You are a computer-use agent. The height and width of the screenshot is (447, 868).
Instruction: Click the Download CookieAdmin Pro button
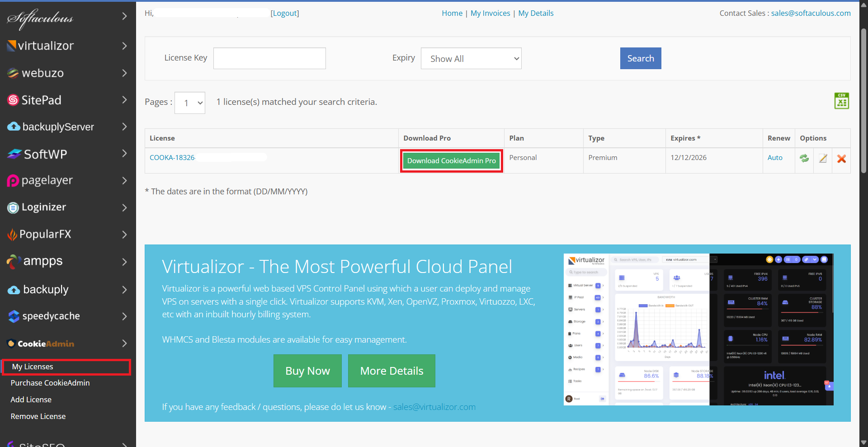[x=451, y=161]
